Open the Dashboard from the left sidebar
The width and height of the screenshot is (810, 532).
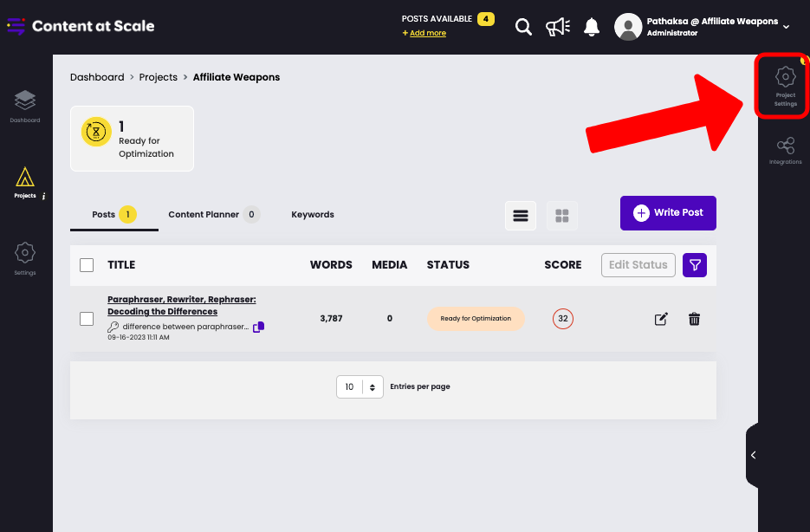(x=24, y=101)
